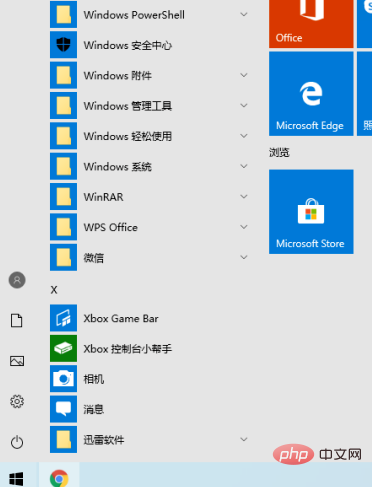372x487 pixels.
Task: Expand the 迅雷软件 folder chevron
Action: (x=244, y=439)
